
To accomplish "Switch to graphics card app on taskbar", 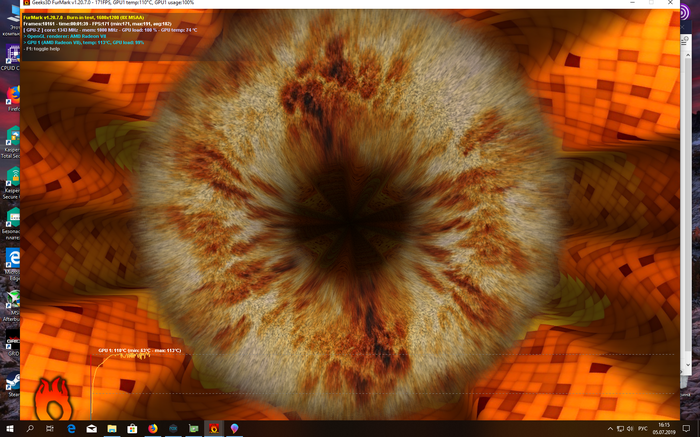I will 194,429.
